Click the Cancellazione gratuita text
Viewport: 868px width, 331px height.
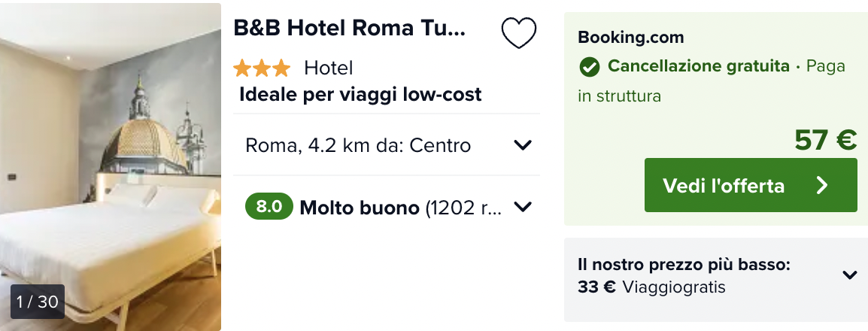pyautogui.click(x=698, y=66)
